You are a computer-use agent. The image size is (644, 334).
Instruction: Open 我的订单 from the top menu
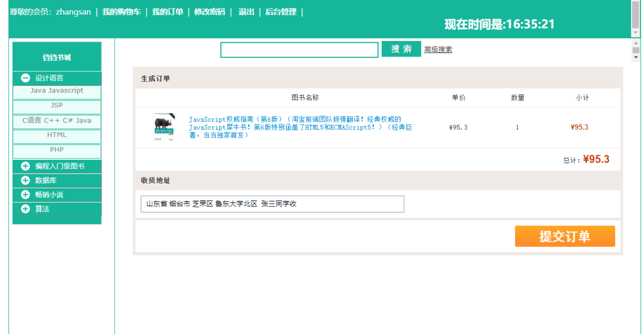(x=168, y=12)
